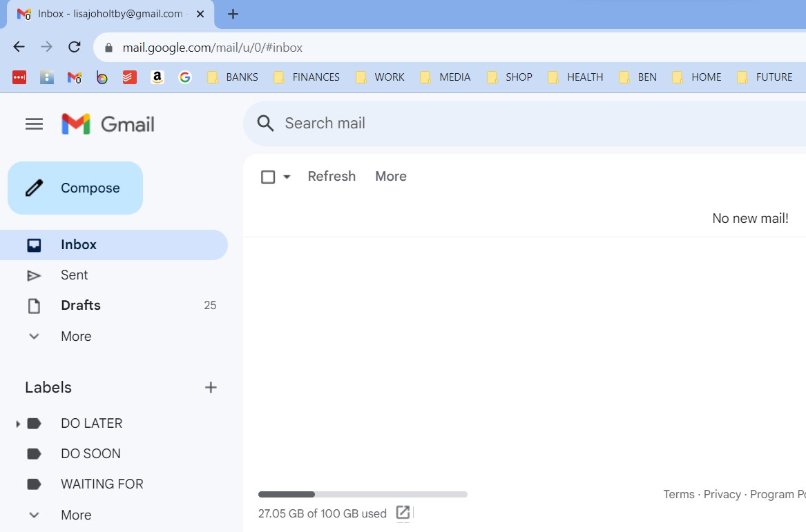Viewport: 806px width, 532px height.
Task: Click the Refresh button
Action: coord(332,176)
